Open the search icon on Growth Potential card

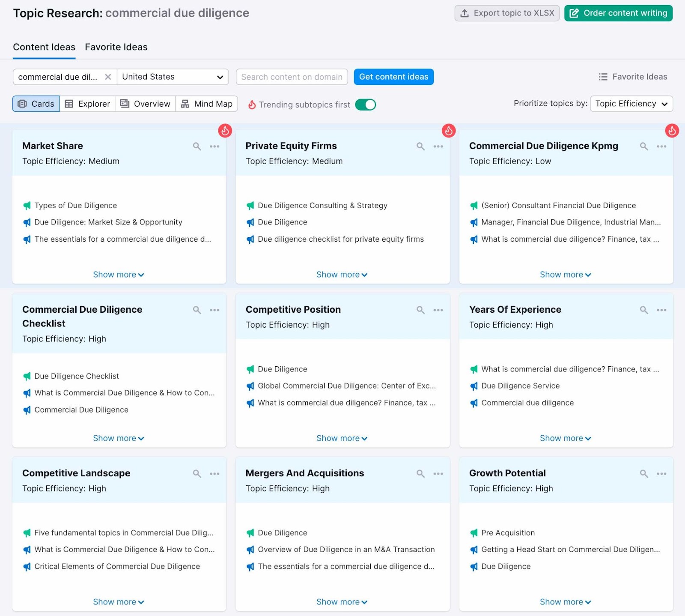(x=644, y=474)
